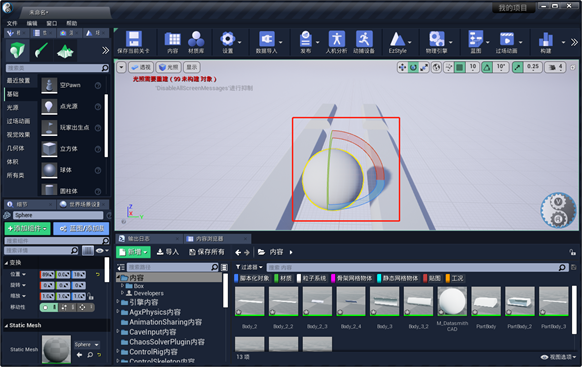Open the 添加组件 dropdown
582x367 pixels.
[27, 229]
